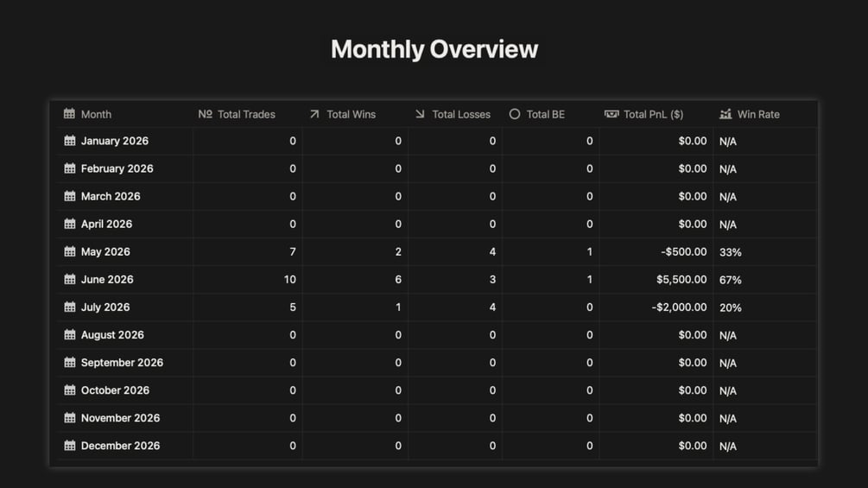This screenshot has width=868, height=488.
Task: Open the January 2026 page
Action: [x=115, y=141]
